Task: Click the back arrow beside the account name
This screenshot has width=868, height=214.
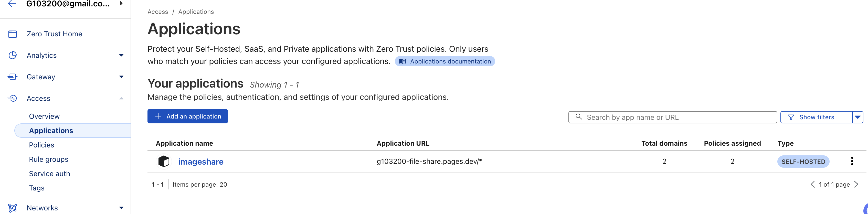Action: 12,4
